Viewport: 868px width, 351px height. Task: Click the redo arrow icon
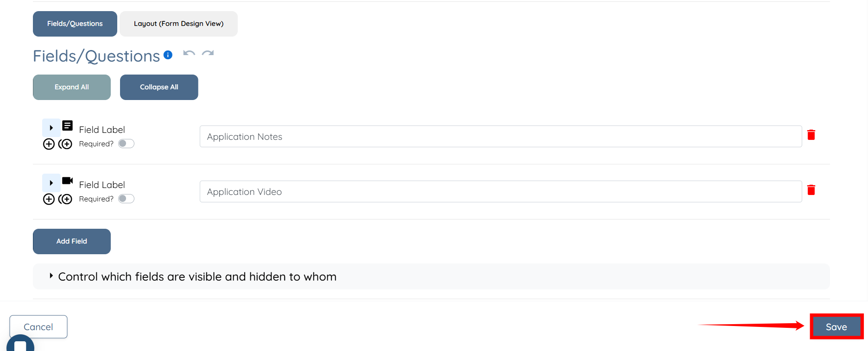(x=208, y=53)
